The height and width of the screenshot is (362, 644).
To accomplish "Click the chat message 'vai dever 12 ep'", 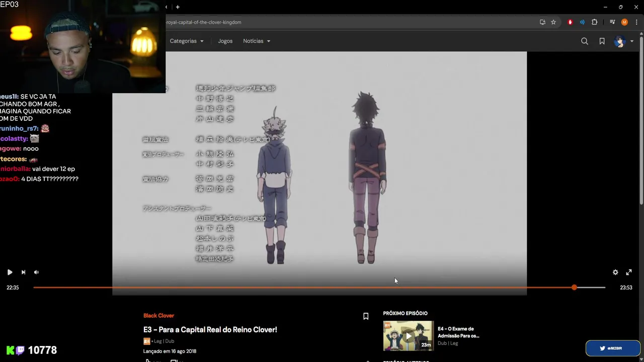I will tap(53, 169).
